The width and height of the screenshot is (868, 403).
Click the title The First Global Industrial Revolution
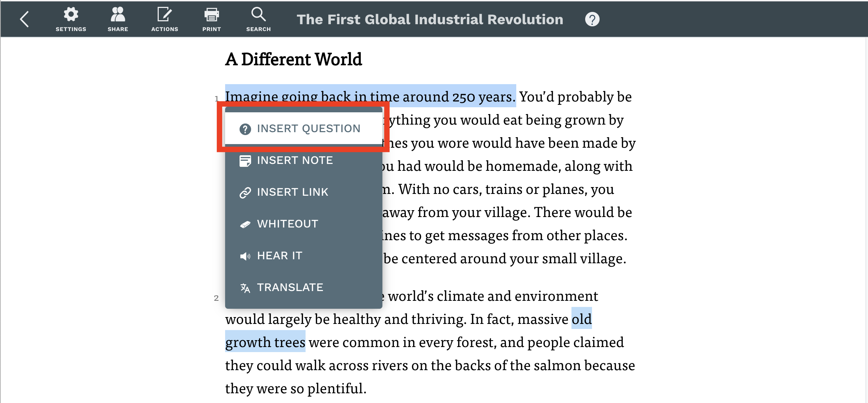(x=430, y=19)
